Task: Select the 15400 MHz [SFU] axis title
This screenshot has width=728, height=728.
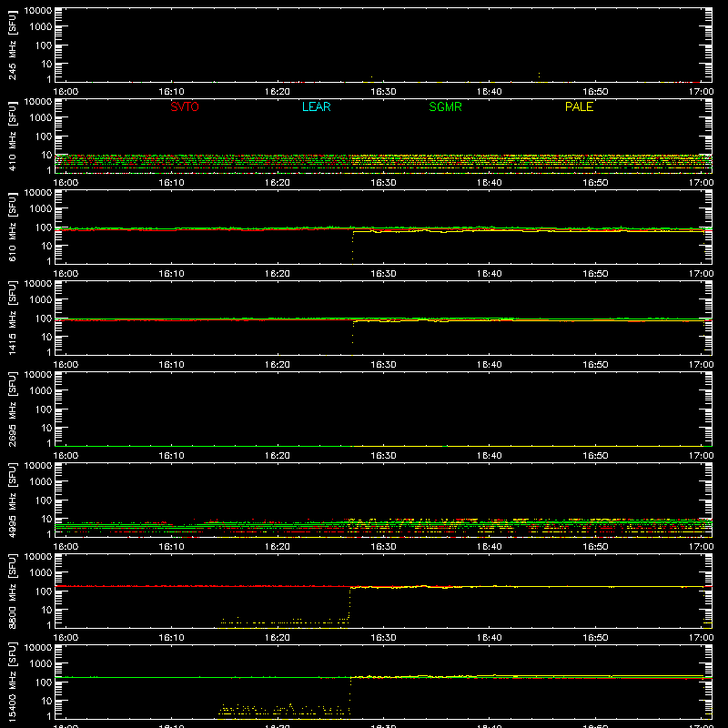Action: (x=13, y=682)
